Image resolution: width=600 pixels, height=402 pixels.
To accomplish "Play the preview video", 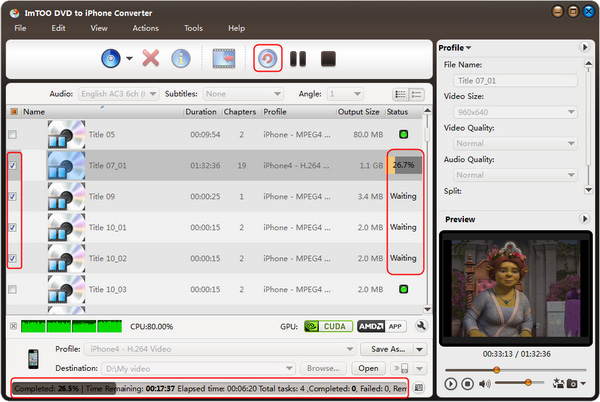I will point(451,383).
